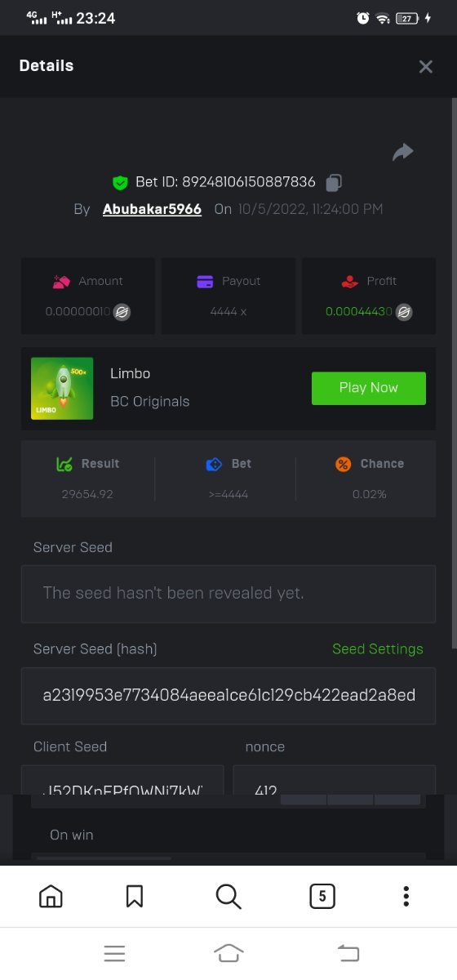Start Limbo with Play Now button

(369, 388)
